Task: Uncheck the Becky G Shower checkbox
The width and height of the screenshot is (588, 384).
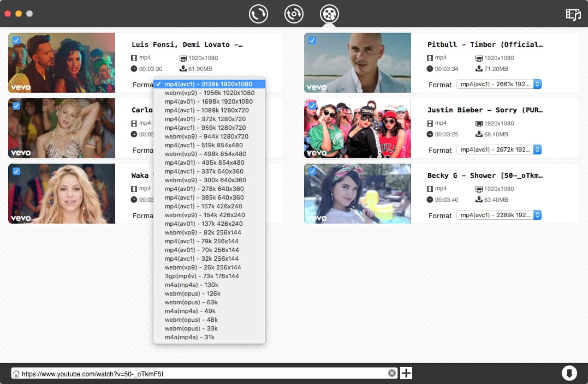Action: [312, 171]
